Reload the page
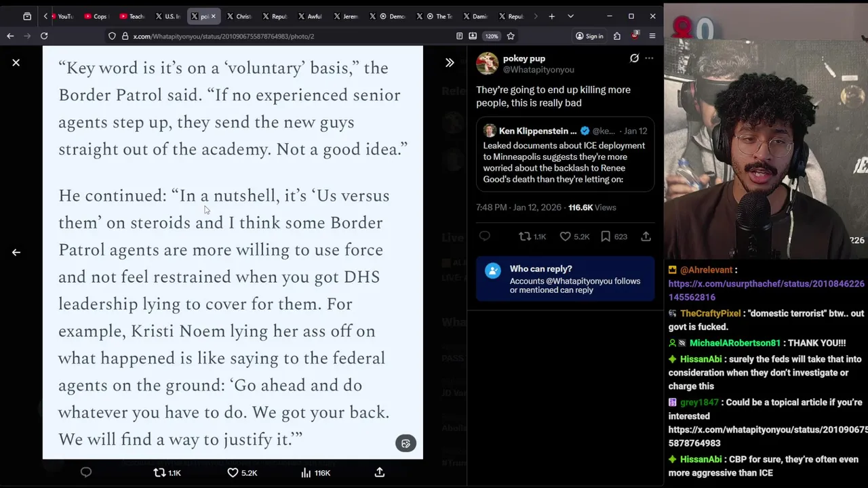This screenshot has height=488, width=868. [44, 36]
